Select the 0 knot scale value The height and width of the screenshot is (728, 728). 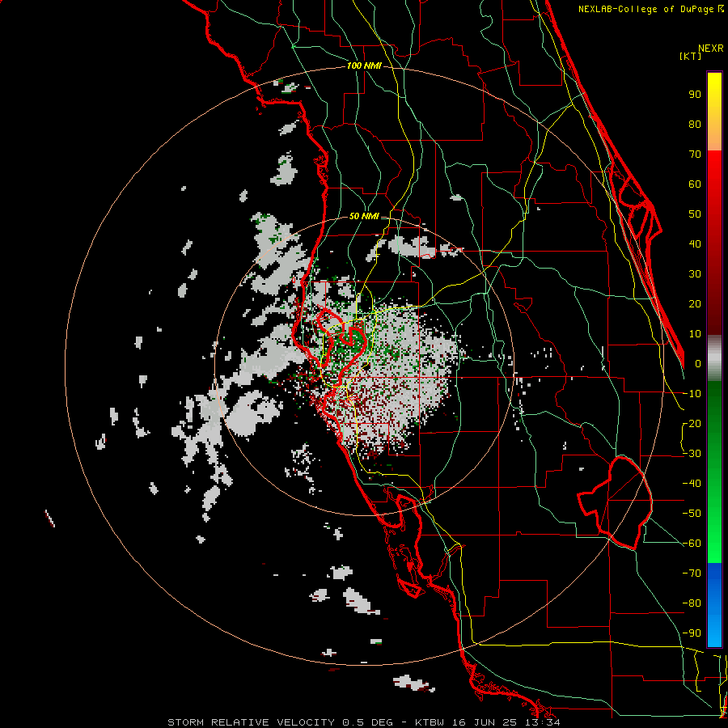point(698,364)
